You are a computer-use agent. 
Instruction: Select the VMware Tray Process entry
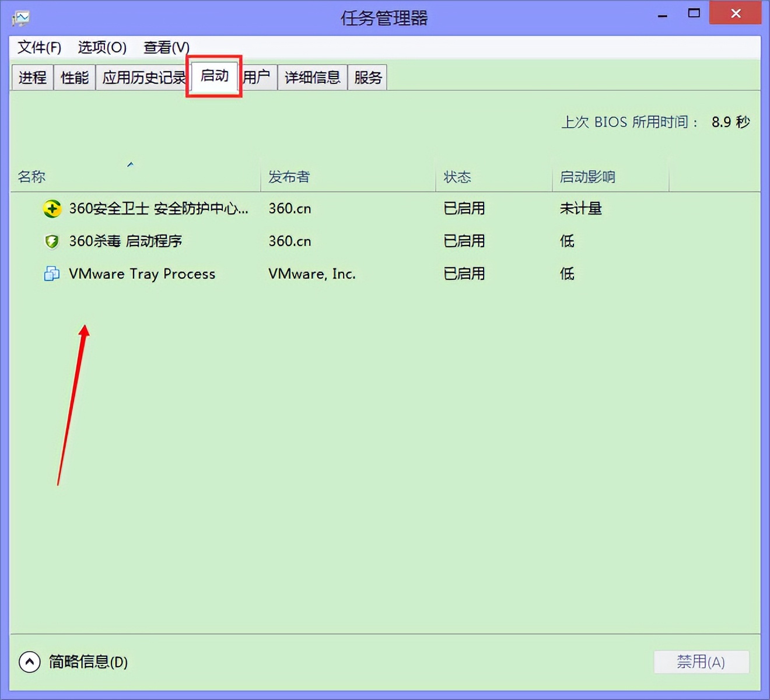(x=142, y=274)
